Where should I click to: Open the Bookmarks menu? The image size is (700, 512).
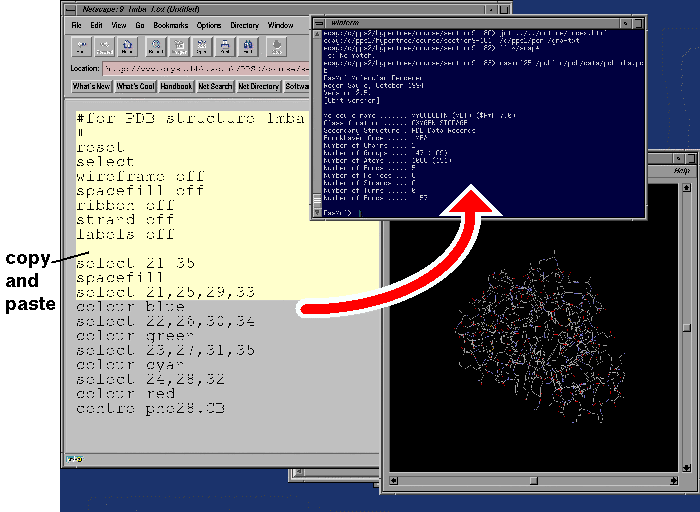162,24
